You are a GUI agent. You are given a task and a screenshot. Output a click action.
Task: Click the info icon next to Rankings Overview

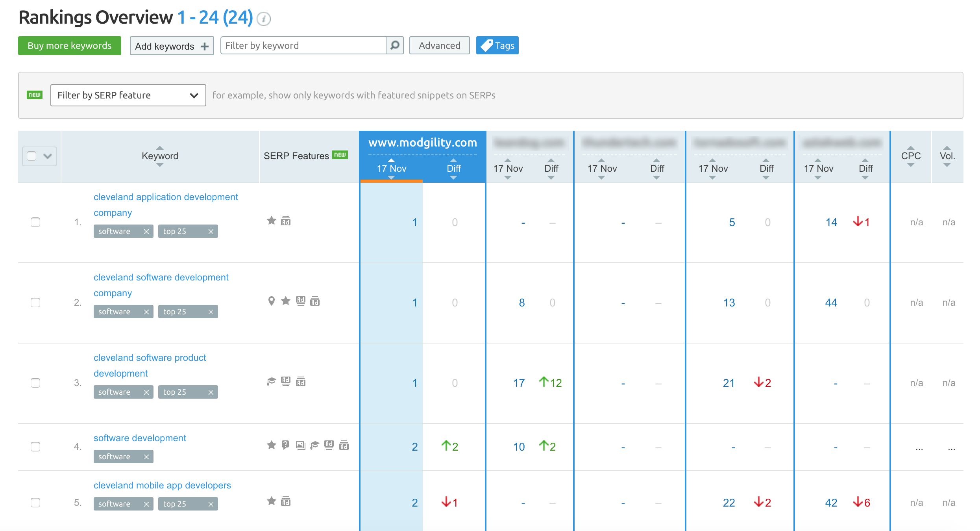coord(263,19)
